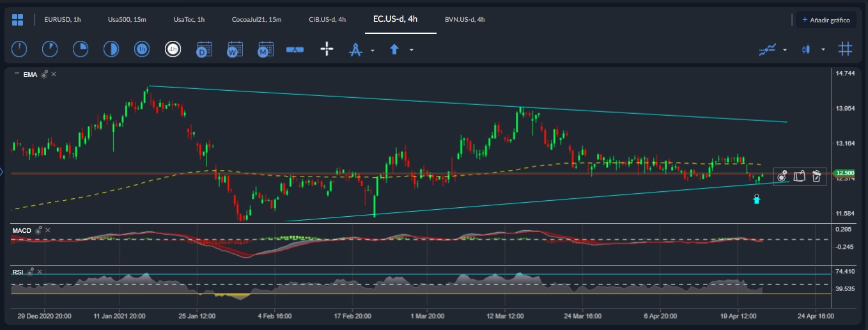The image size is (868, 330).
Task: Click the 74.410 RSI axis value
Action: (845, 271)
